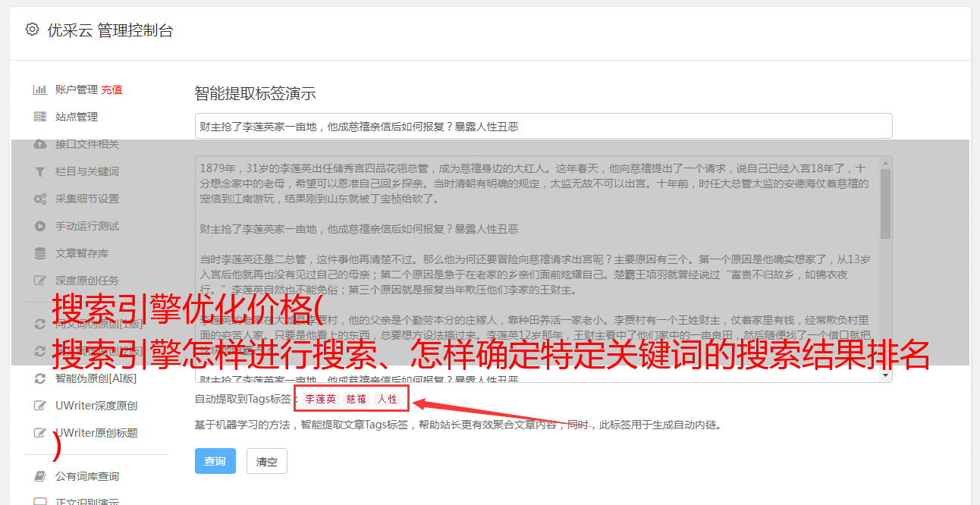The height and width of the screenshot is (505, 980).
Task: Click the 李莲英 extracted tag
Action: [321, 399]
